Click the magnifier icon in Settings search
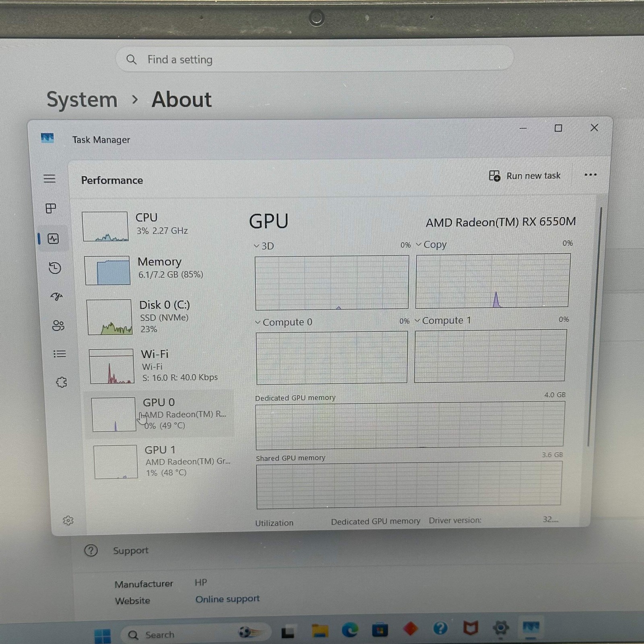The width and height of the screenshot is (644, 644). tap(131, 60)
